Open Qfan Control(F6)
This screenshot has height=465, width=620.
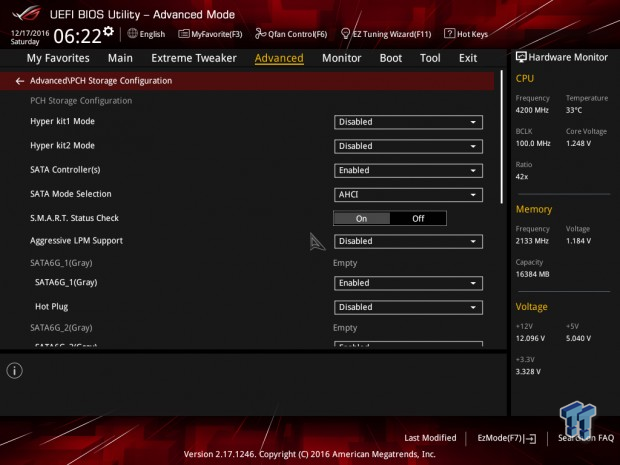tap(291, 34)
